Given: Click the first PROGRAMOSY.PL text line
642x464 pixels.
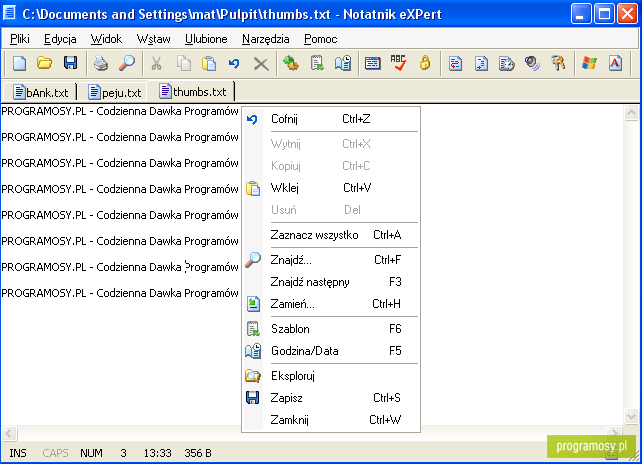Looking at the screenshot, I should coord(120,111).
